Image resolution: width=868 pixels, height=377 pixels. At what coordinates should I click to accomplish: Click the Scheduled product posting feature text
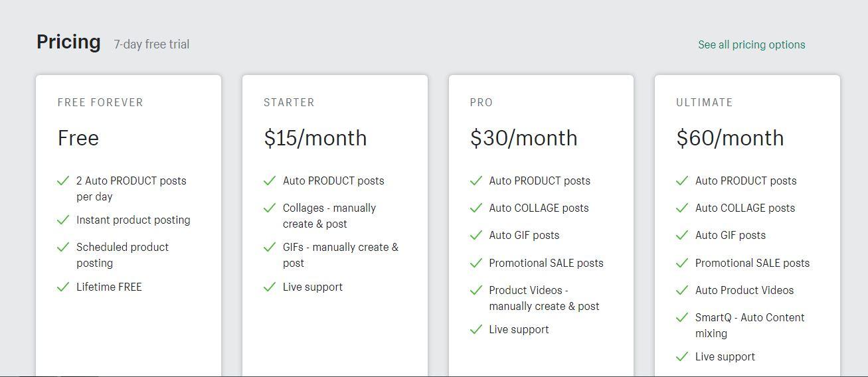tap(123, 255)
